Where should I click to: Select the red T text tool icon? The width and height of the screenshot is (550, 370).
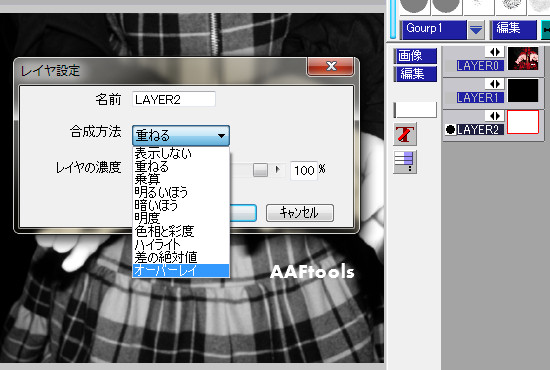tap(405, 134)
